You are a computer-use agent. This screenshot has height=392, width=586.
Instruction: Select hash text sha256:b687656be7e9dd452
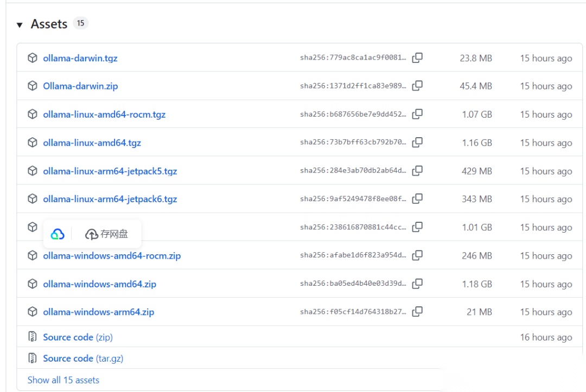[353, 114]
